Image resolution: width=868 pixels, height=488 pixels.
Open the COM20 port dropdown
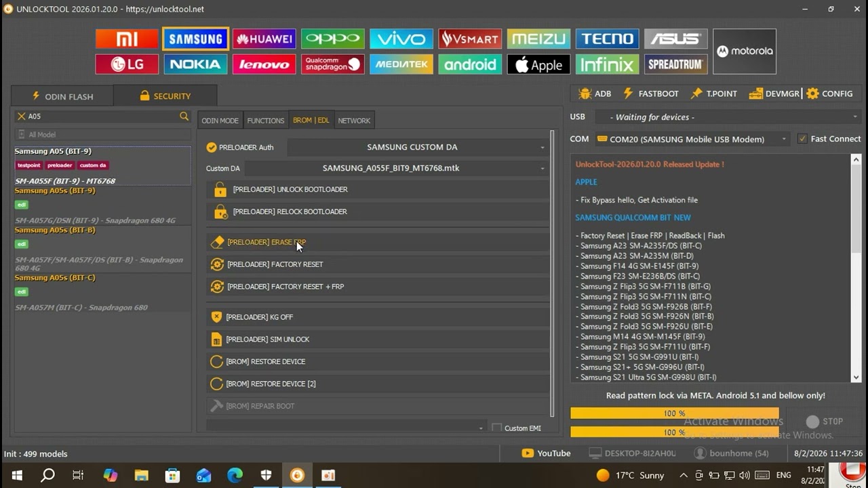(x=692, y=139)
